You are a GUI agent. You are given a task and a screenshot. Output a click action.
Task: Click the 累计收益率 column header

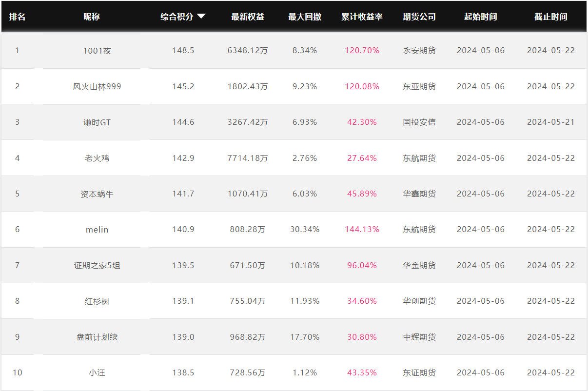(362, 17)
